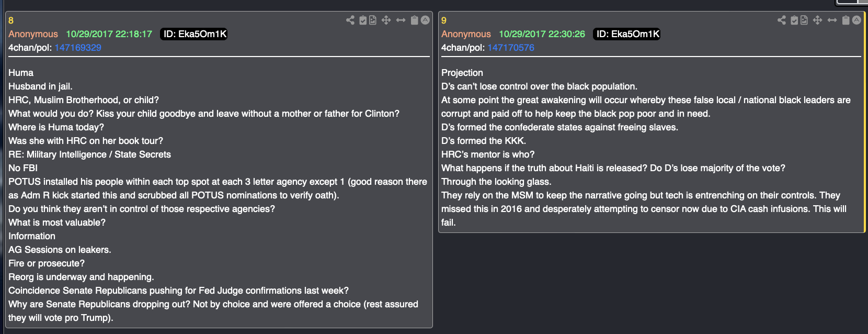Share post 9 using the share icon

[782, 20]
